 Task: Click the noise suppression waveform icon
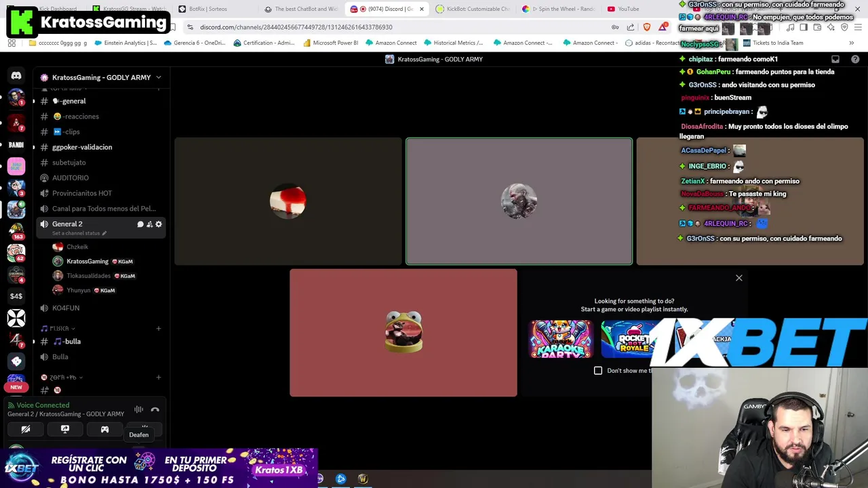pyautogui.click(x=138, y=409)
